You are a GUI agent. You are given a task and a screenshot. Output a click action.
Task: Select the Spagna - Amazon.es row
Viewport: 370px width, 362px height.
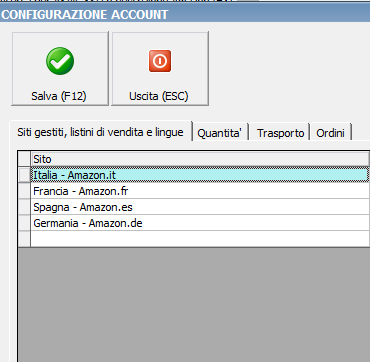pos(200,207)
